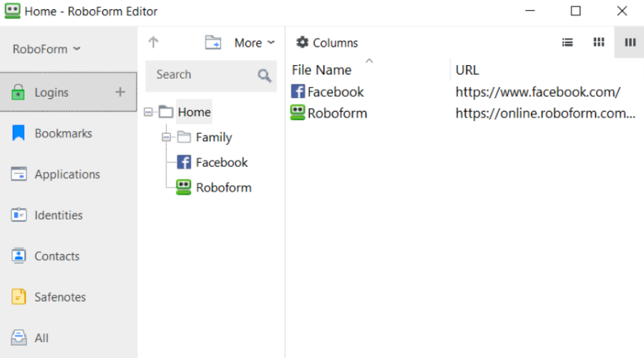Open the Applications category
The height and width of the screenshot is (358, 644).
67,174
